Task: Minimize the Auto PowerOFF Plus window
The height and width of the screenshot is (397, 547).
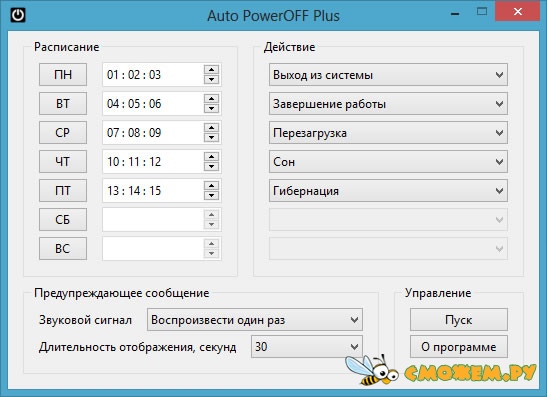Action: click(455, 14)
